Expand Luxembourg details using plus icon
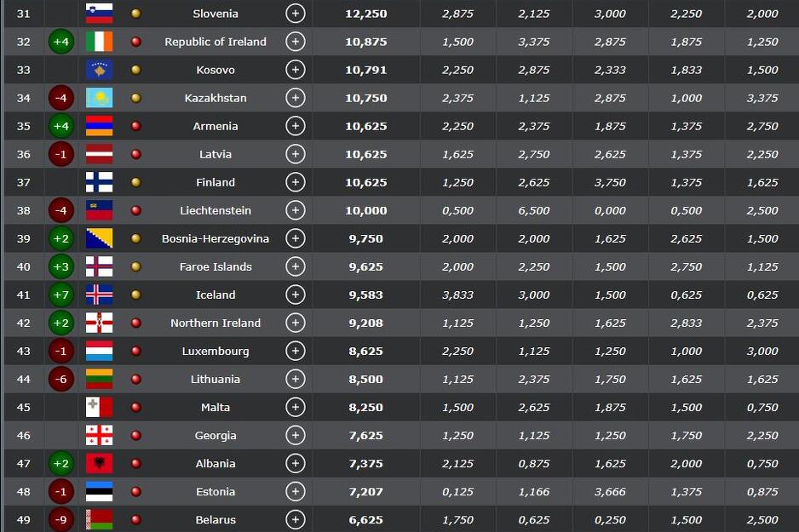 [296, 351]
